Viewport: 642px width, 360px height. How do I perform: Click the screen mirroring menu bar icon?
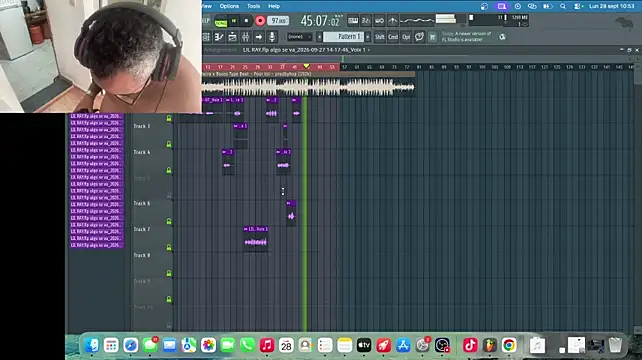502,6
